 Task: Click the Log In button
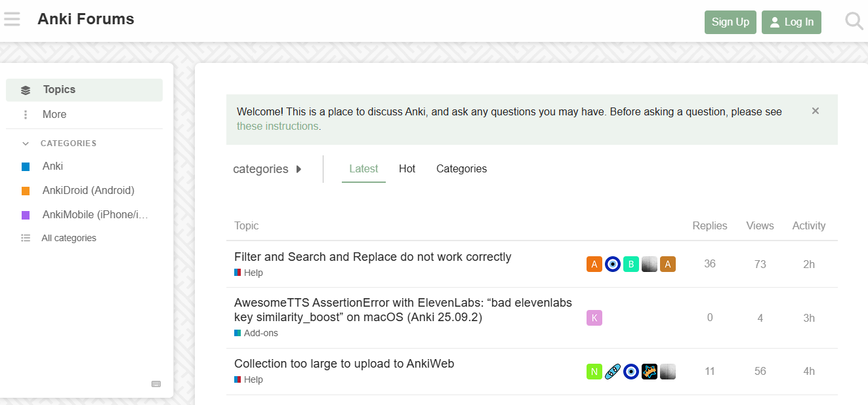791,22
